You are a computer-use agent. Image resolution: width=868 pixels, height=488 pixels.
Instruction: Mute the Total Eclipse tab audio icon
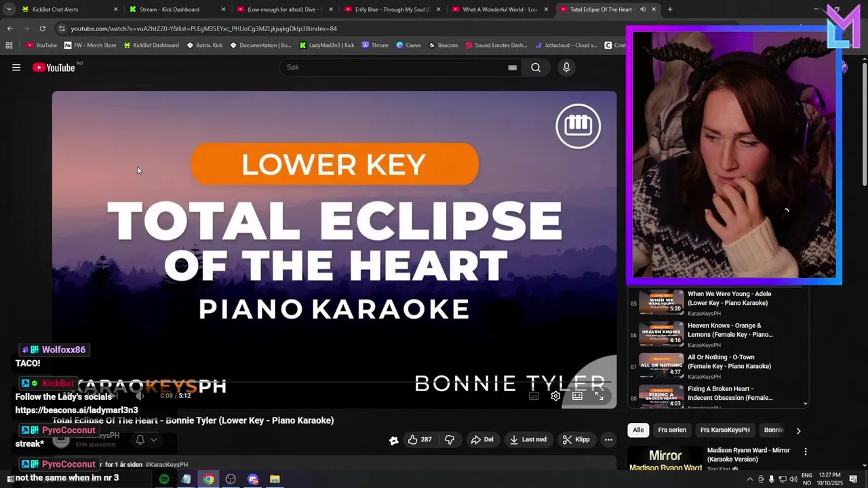pos(642,9)
